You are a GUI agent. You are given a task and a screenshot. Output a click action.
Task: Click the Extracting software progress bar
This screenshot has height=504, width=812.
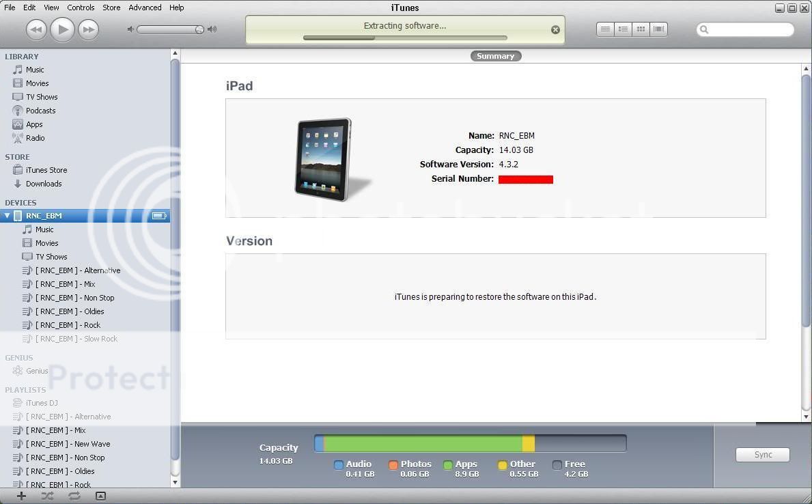[405, 38]
